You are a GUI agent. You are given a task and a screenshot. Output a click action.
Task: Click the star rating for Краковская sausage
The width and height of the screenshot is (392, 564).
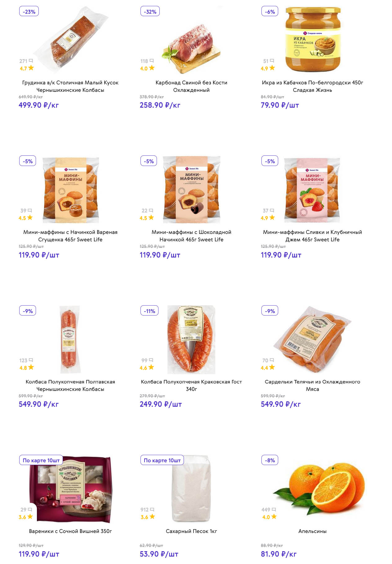click(151, 367)
